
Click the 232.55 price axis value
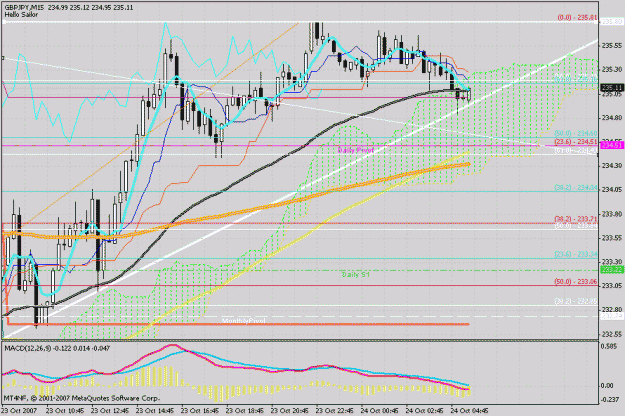click(x=612, y=334)
